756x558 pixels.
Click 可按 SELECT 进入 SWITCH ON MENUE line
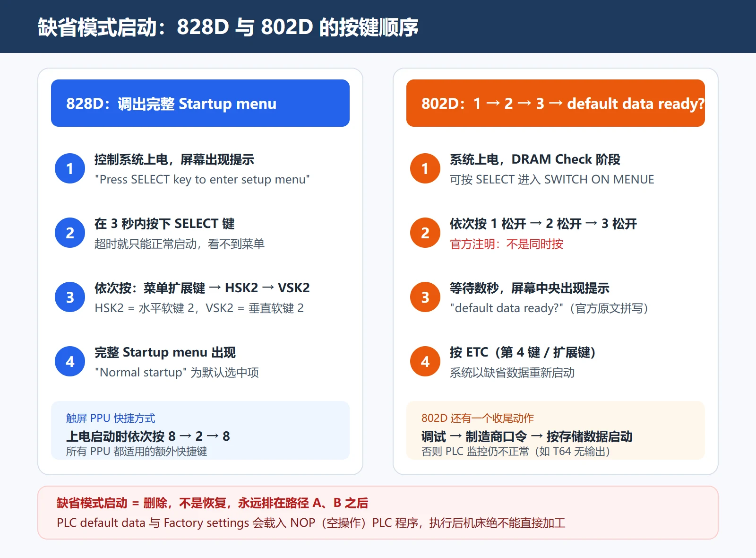[x=552, y=180]
